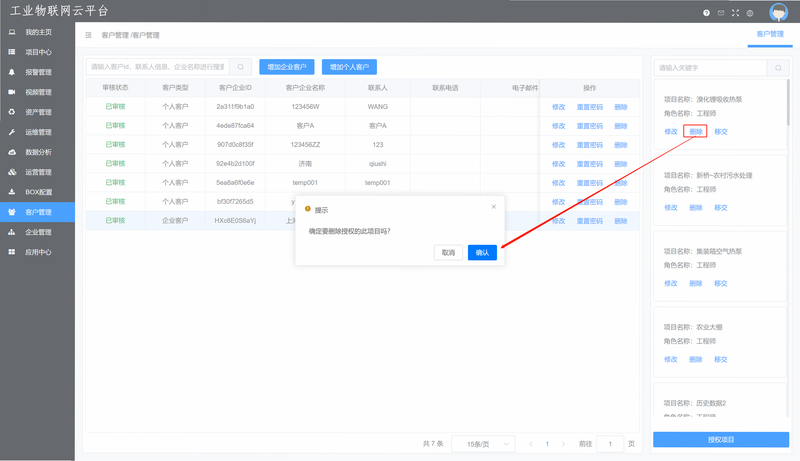This screenshot has width=800, height=461.
Task: Close the 提示 dialog with the X icon
Action: click(x=493, y=207)
